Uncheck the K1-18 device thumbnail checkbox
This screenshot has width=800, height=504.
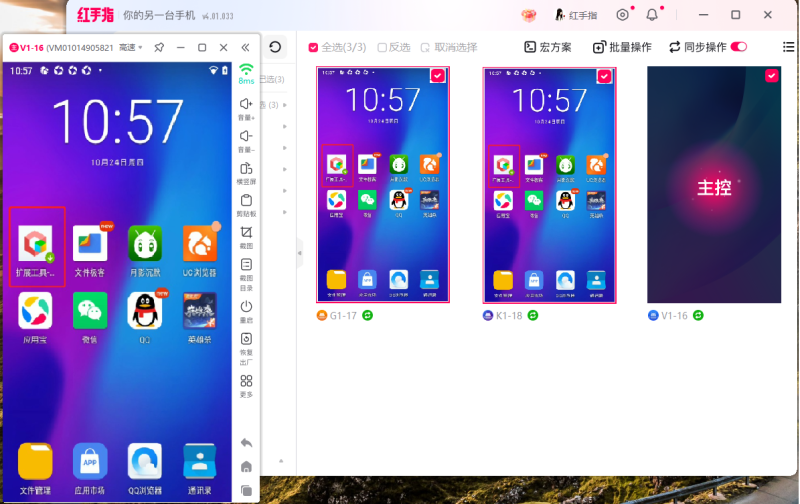point(604,76)
